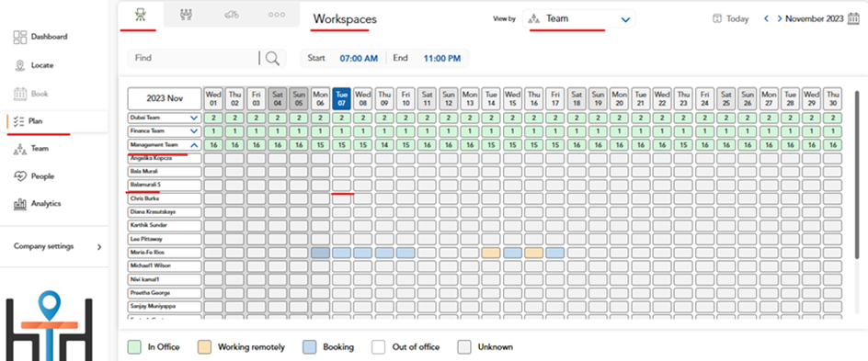Viewport: 868px width, 361px height.
Task: Advance to the next month arrow
Action: 780,18
